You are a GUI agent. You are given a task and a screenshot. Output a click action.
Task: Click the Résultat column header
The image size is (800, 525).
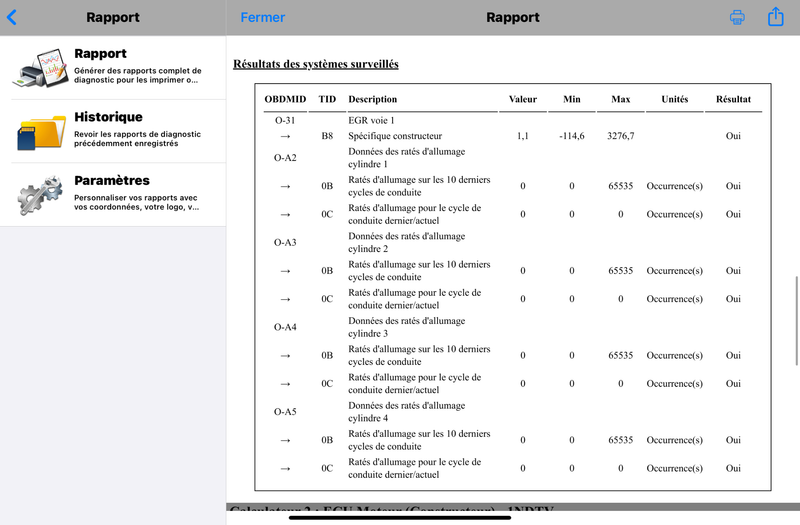pos(733,99)
